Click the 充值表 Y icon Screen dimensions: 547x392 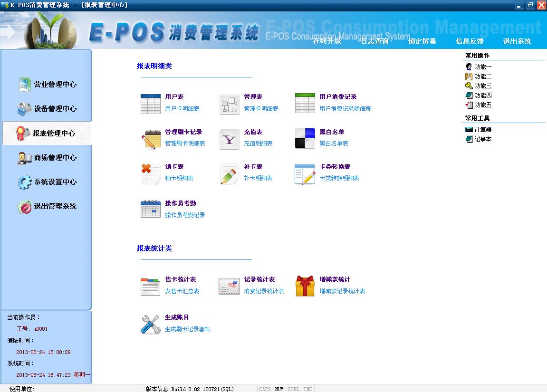point(229,139)
